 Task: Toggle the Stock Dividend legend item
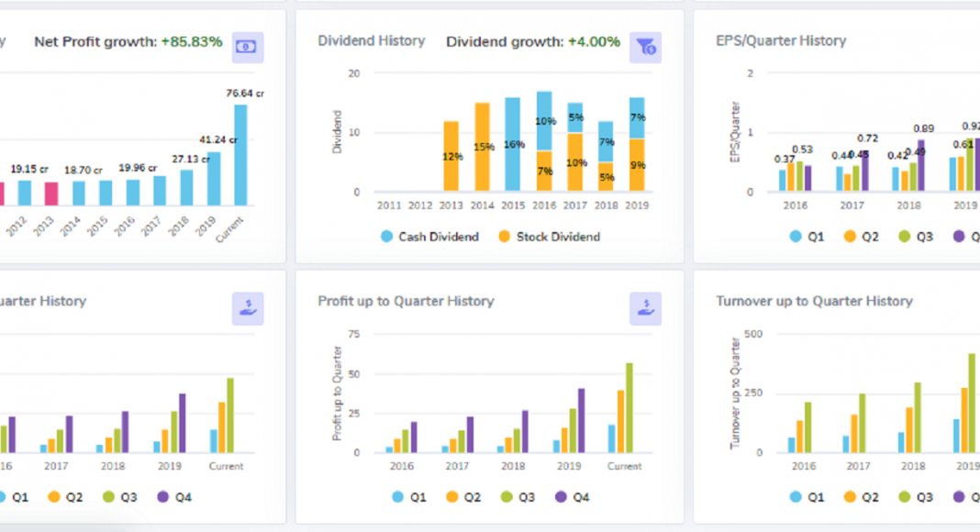(x=549, y=237)
